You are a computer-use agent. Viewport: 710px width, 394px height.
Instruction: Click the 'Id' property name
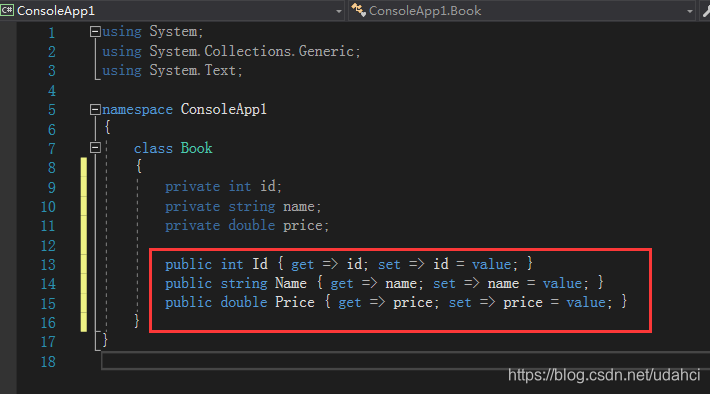point(260,264)
